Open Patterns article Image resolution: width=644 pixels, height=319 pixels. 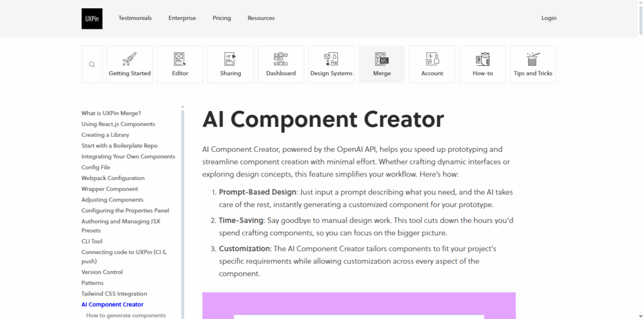click(x=92, y=283)
